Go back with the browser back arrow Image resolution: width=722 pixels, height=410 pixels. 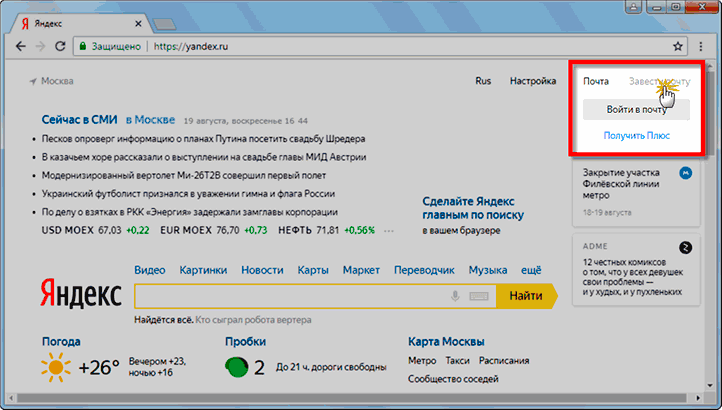coord(20,47)
